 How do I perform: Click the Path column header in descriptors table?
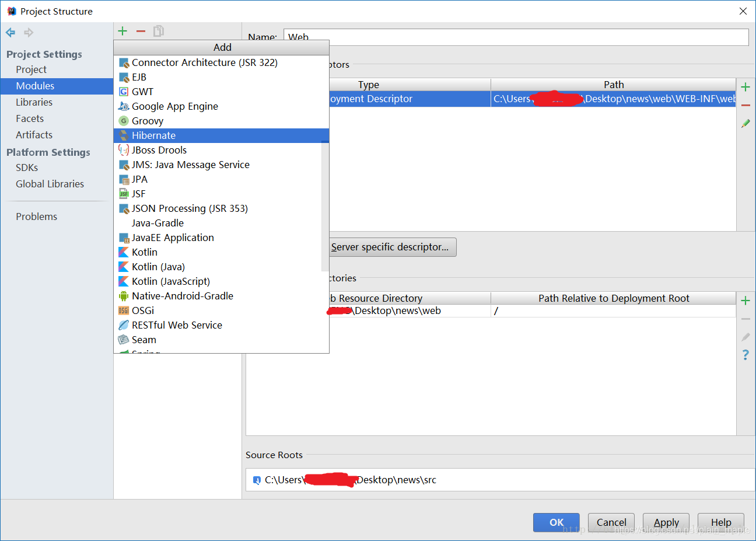click(x=614, y=85)
